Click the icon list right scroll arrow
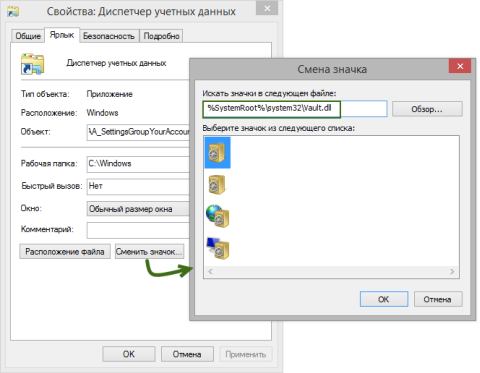The width and height of the screenshot is (480, 373). click(x=452, y=271)
